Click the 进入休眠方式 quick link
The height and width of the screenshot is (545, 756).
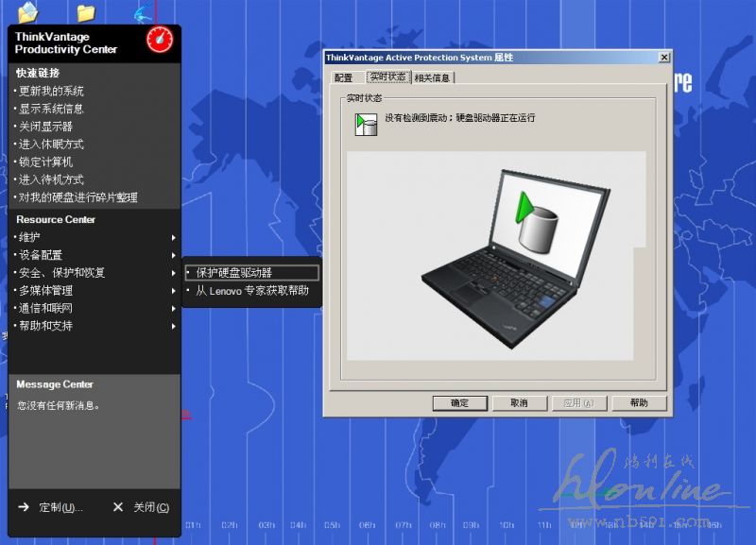click(x=51, y=145)
